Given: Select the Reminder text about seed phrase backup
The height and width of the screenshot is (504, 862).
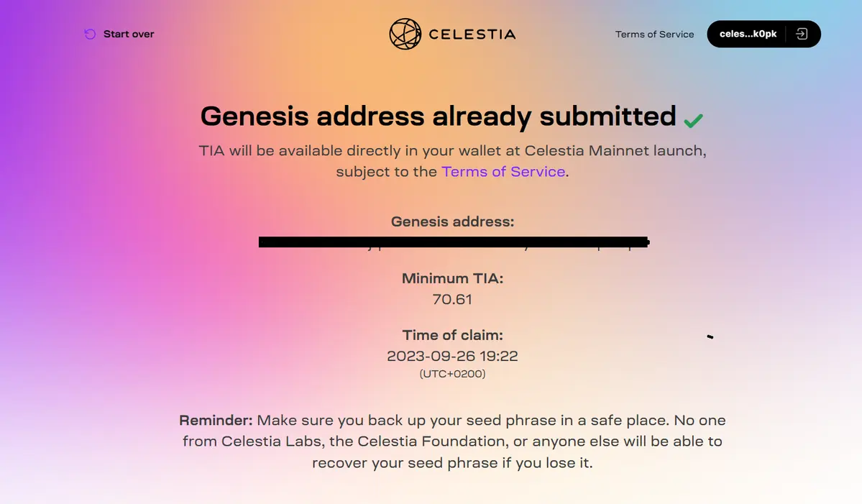Looking at the screenshot, I should pos(452,441).
